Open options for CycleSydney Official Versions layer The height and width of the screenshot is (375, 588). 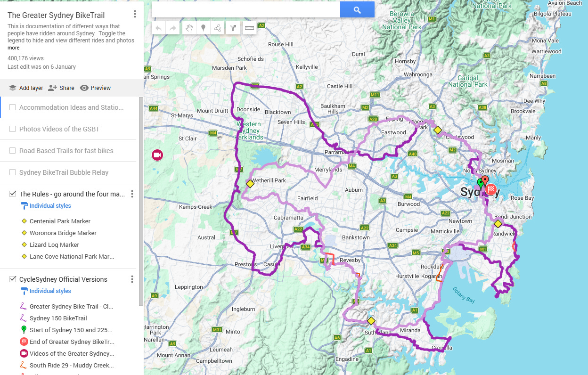[x=132, y=279]
